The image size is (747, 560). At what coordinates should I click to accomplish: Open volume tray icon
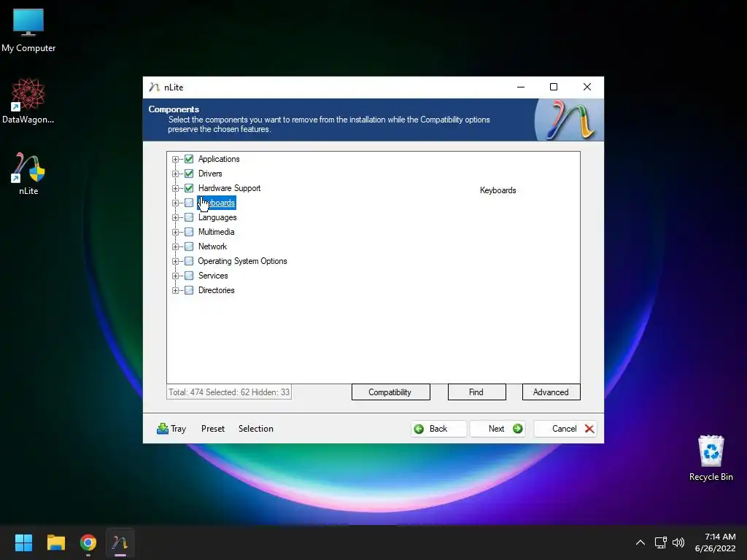tap(678, 542)
